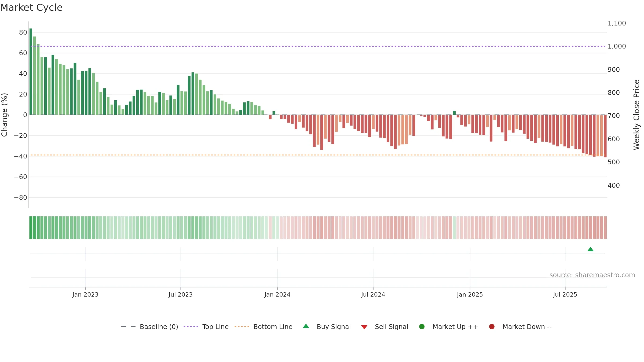644x362 pixels.
Task: Click the source: sharemaestro.com text
Action: click(x=592, y=275)
